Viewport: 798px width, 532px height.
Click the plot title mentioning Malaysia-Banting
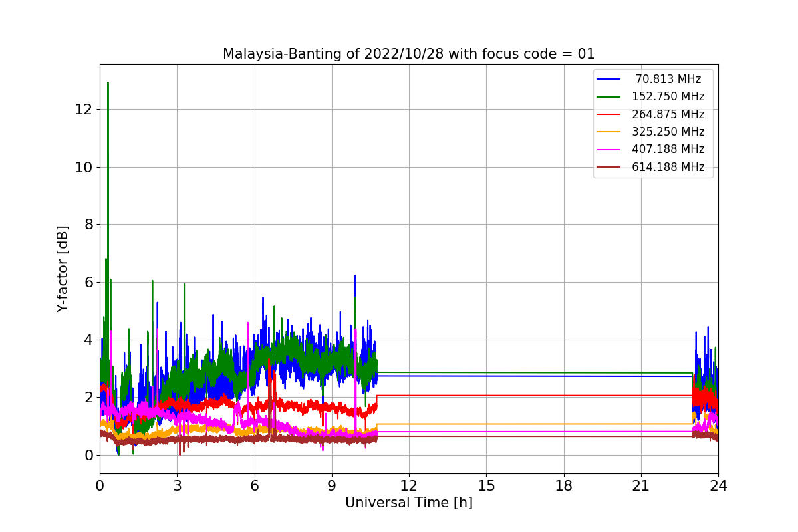click(409, 54)
